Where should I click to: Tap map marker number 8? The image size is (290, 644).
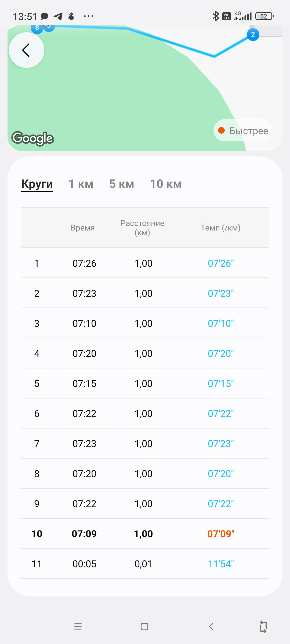37,28
